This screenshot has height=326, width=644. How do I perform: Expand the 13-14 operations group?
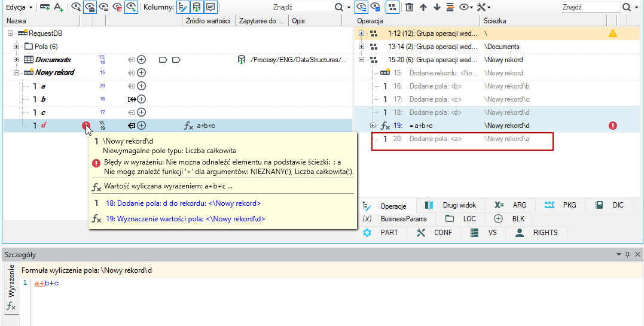click(x=361, y=47)
